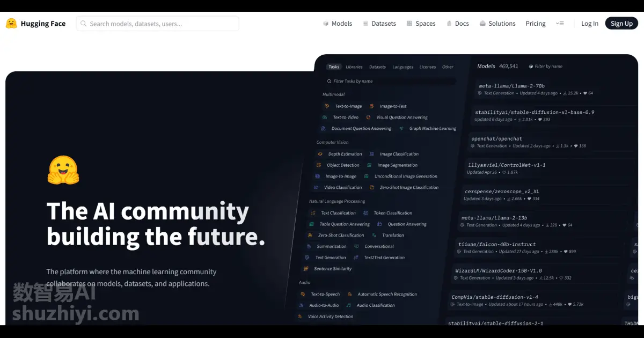
Task: Click the Log In link
Action: click(x=590, y=24)
